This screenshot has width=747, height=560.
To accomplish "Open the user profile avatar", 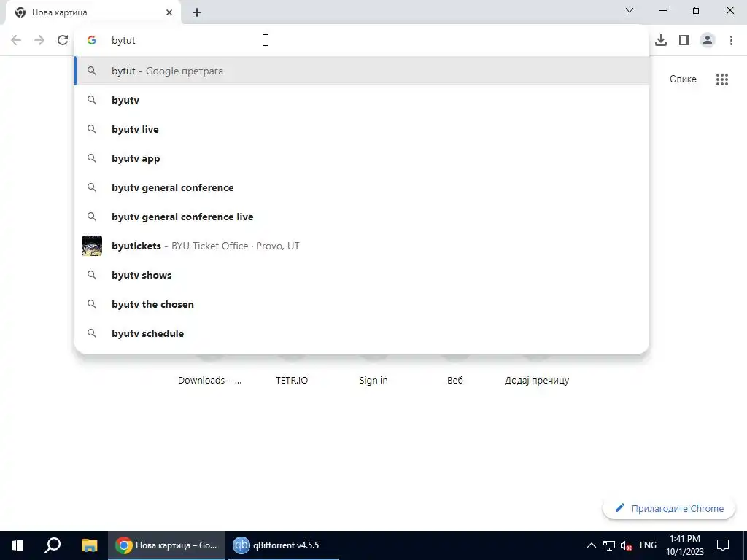I will [x=708, y=41].
